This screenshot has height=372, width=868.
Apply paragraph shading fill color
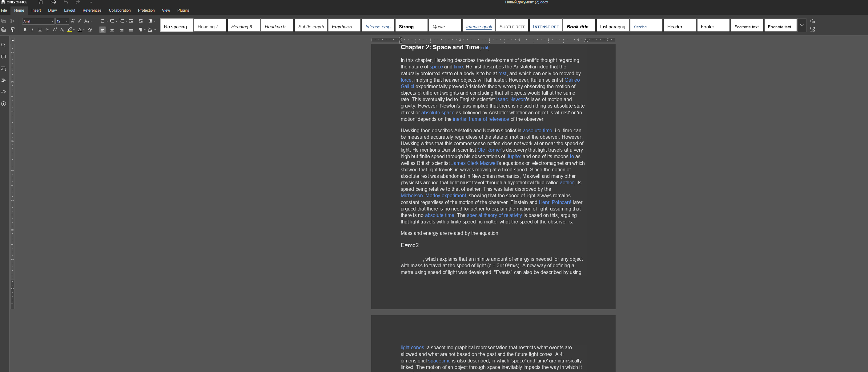click(x=150, y=30)
